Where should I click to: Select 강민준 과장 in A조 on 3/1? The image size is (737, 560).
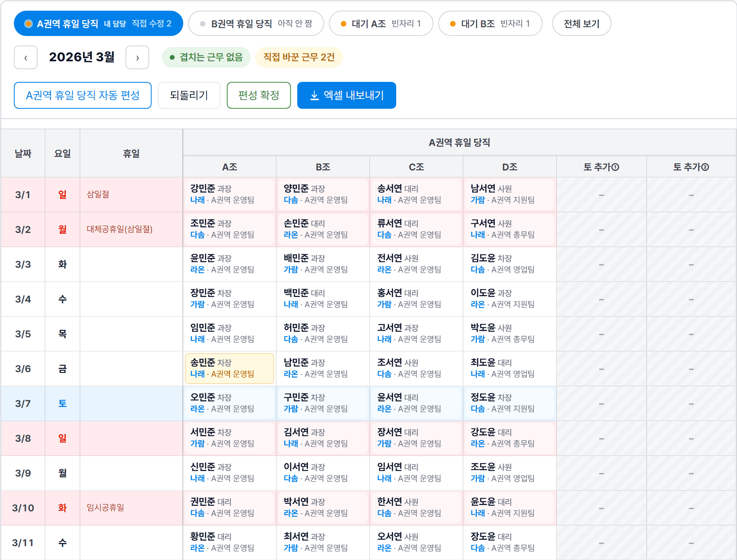pos(230,195)
